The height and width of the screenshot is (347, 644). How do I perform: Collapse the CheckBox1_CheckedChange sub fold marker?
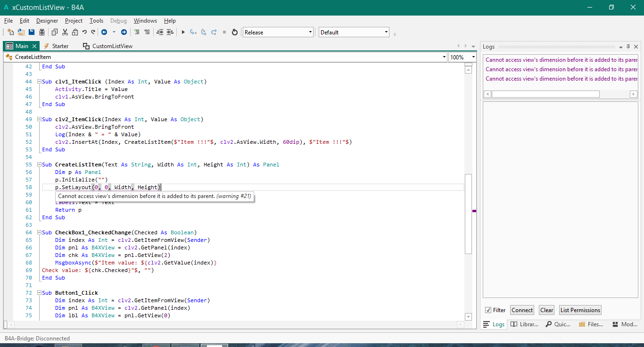(x=39, y=232)
